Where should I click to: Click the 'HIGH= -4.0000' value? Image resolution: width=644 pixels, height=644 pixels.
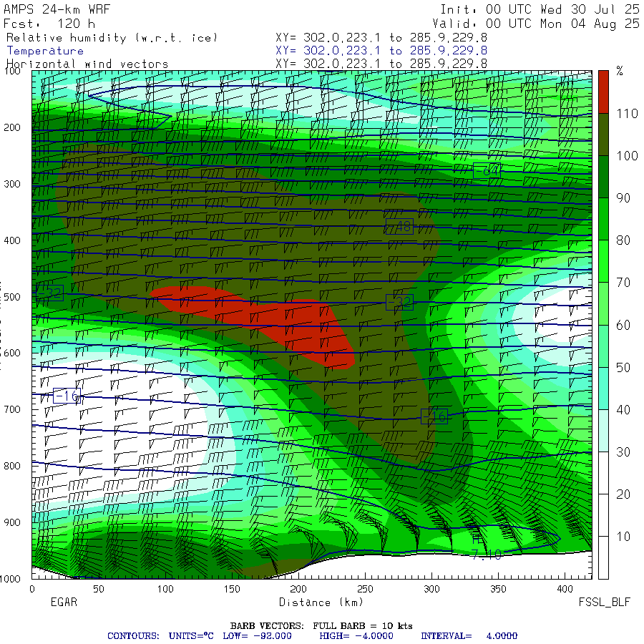(356, 636)
